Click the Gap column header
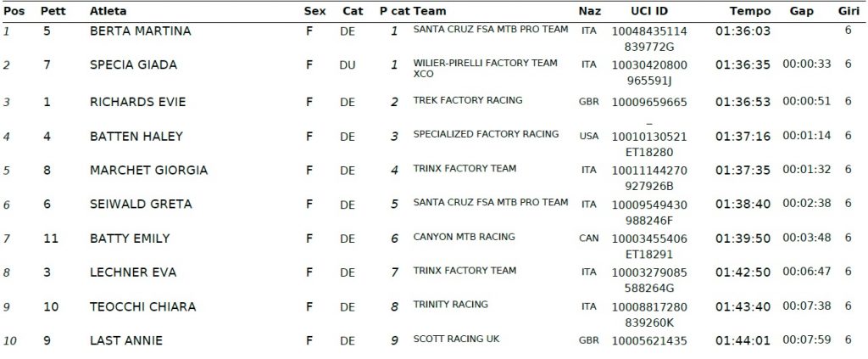The height and width of the screenshot is (359, 868). pyautogui.click(x=802, y=11)
